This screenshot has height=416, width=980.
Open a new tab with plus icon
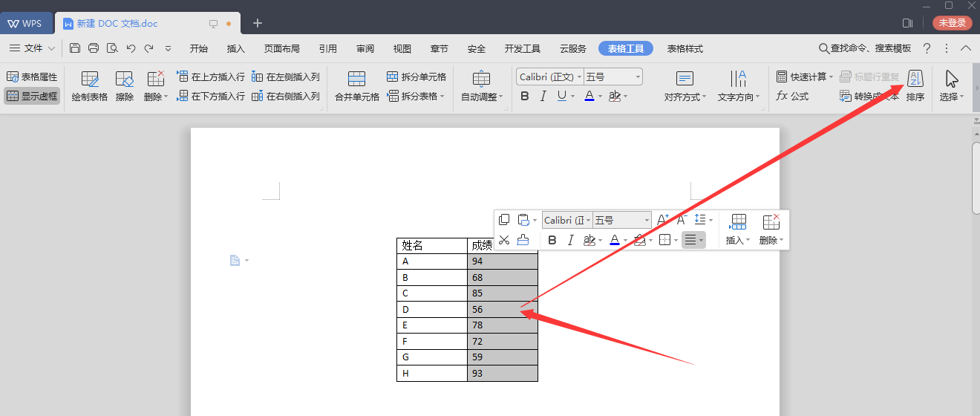point(258,23)
